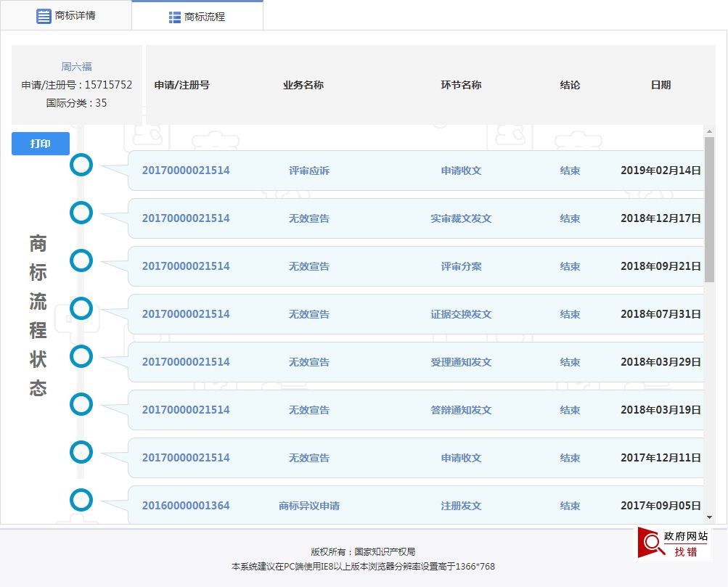The height and width of the screenshot is (587, 728).
Task: Click 版权所有：国家知识产权局 footer text
Action: pos(363,551)
